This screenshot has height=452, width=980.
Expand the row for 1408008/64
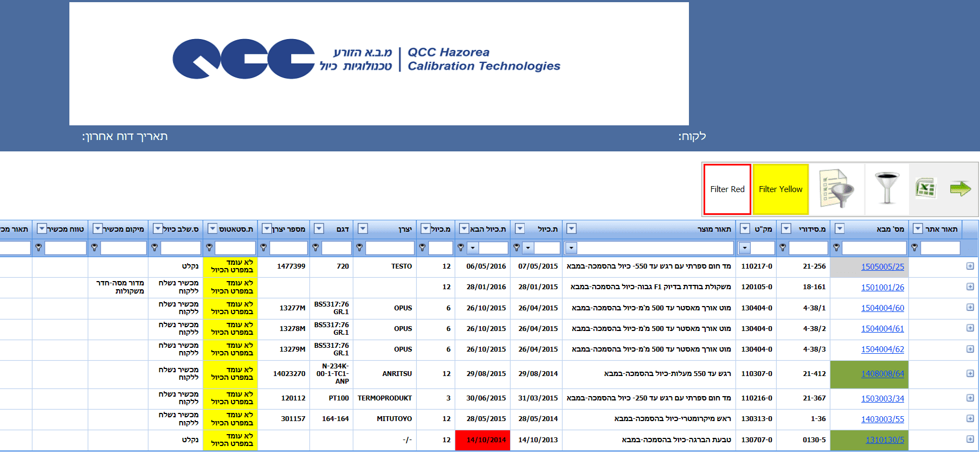point(970,374)
